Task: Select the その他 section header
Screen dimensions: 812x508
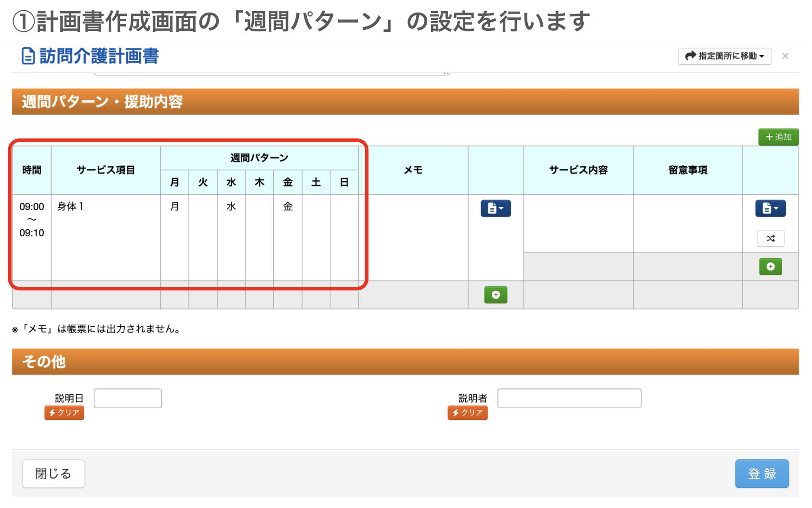Action: click(x=45, y=361)
